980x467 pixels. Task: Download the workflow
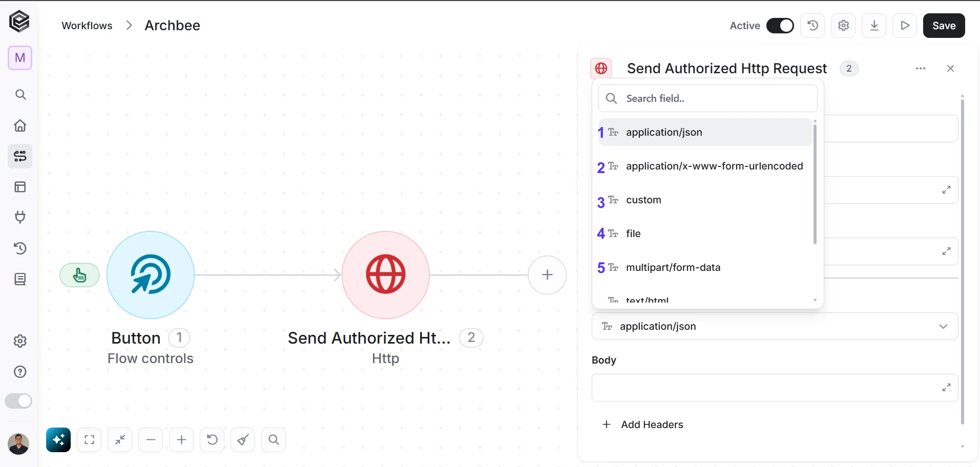click(874, 26)
